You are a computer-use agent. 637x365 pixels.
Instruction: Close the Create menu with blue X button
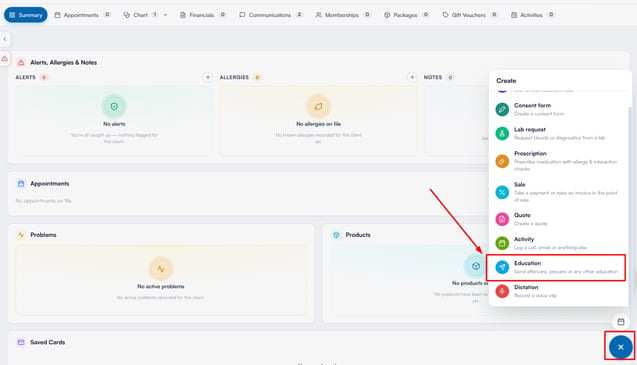(620, 347)
